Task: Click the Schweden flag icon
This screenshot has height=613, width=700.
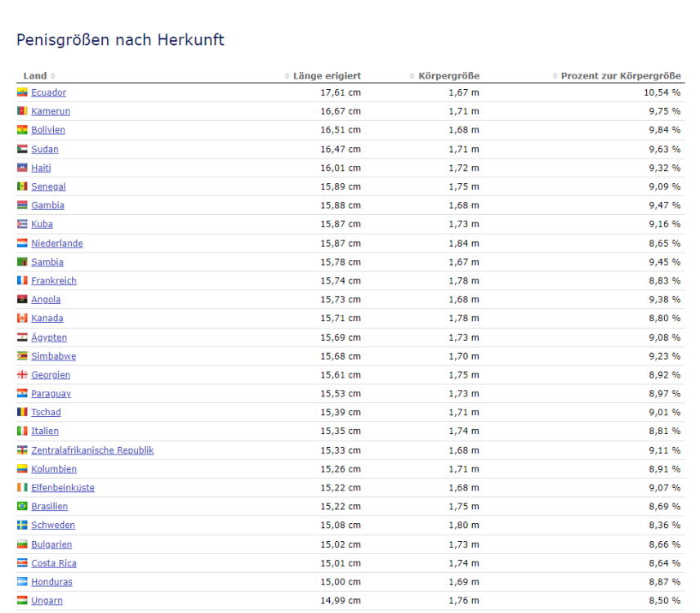Action: pos(22,526)
